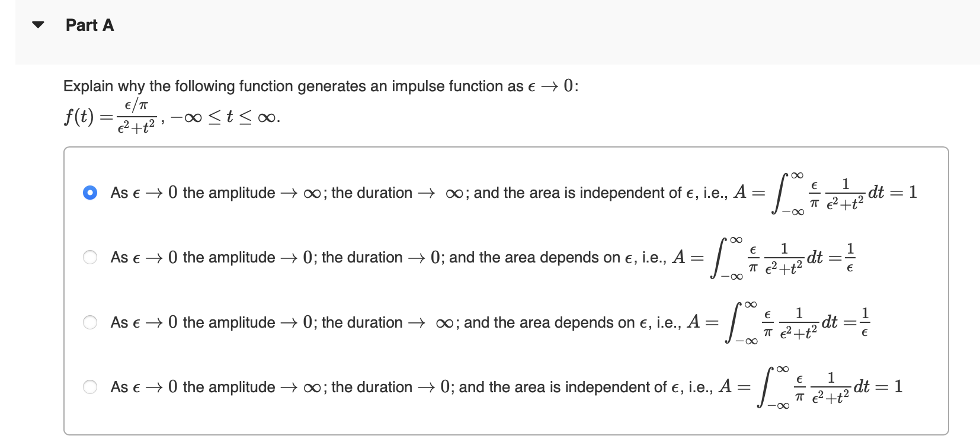
Task: Select fourth radio: amplitude ∞, duration 0
Action: coord(90,387)
